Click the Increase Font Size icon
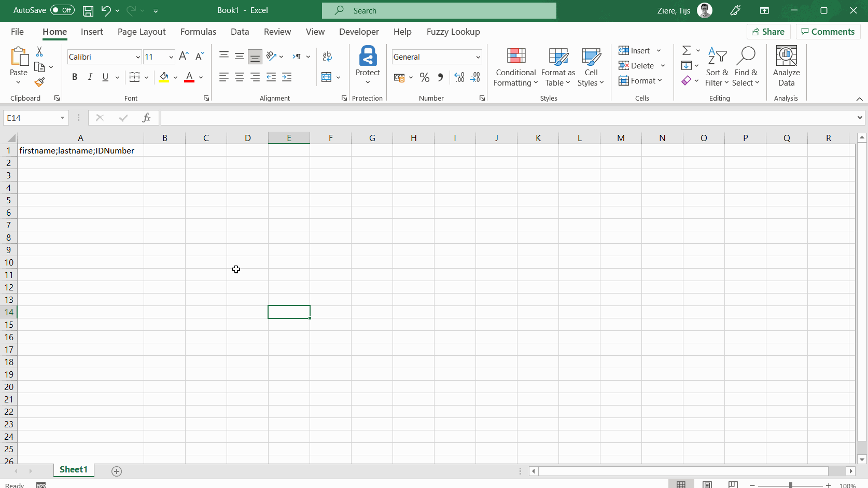 (184, 57)
